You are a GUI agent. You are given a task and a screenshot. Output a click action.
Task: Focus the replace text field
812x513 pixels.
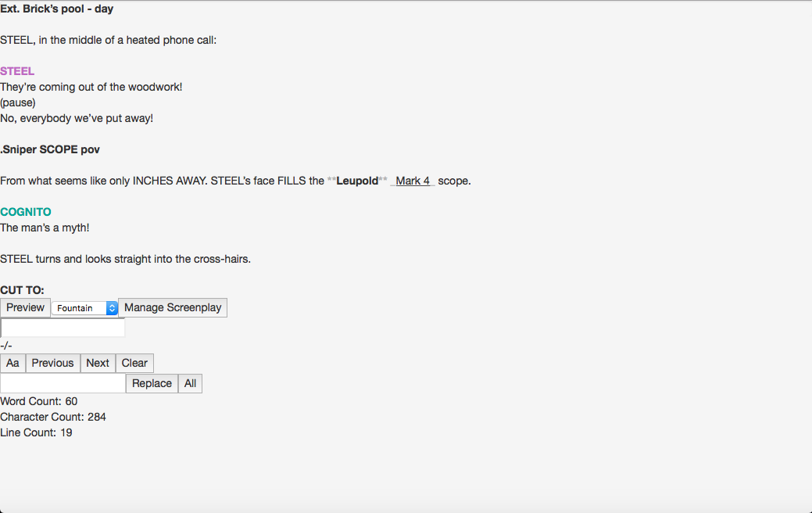click(63, 383)
